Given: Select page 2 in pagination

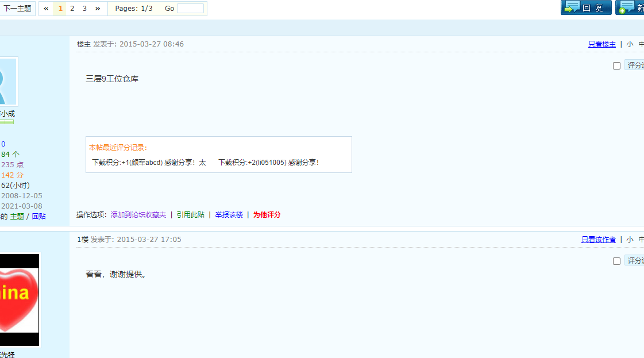Looking at the screenshot, I should coord(72,9).
